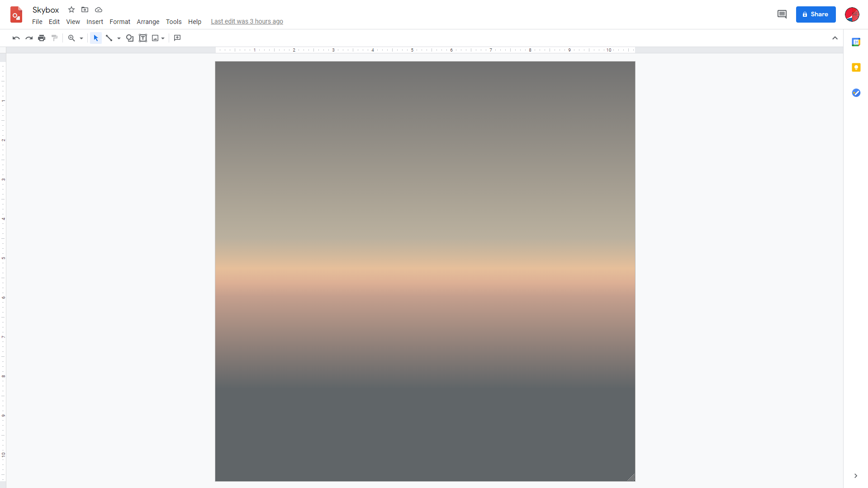The image size is (868, 488).
Task: Select the Line tool
Action: tap(109, 38)
